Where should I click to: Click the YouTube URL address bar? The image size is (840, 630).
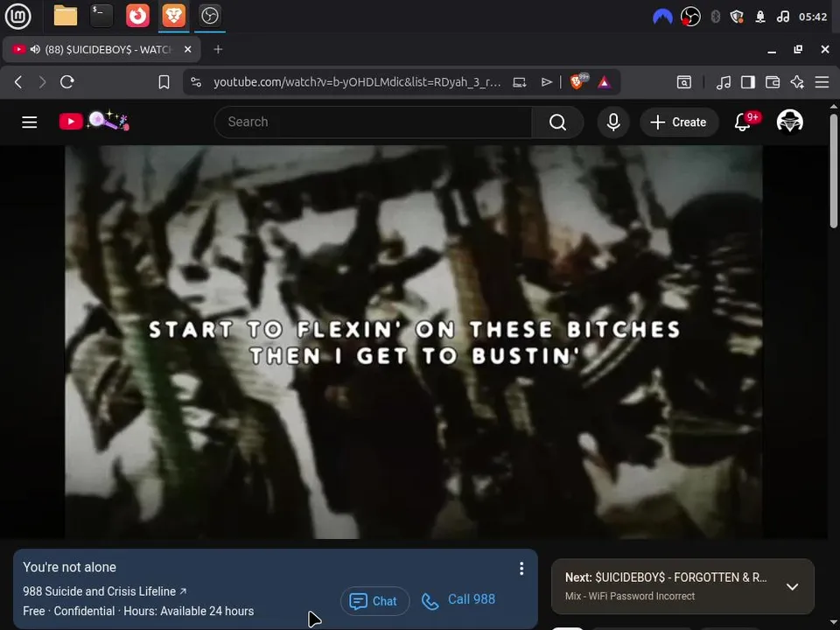click(357, 82)
